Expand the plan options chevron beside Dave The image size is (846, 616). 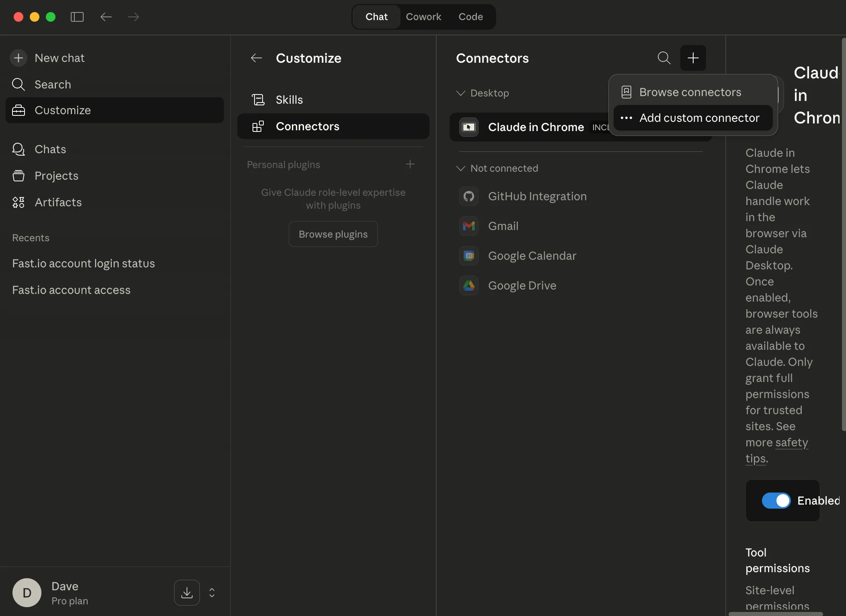pyautogui.click(x=211, y=592)
